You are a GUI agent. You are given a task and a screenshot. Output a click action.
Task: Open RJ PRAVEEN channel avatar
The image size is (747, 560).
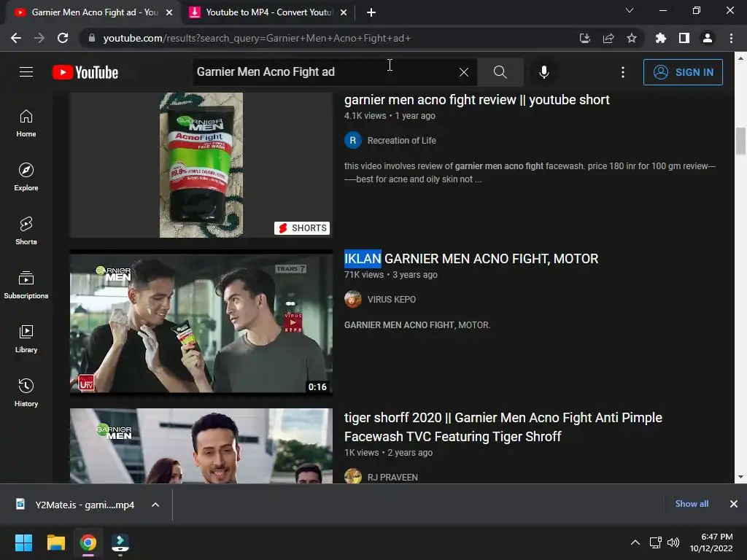(x=353, y=477)
